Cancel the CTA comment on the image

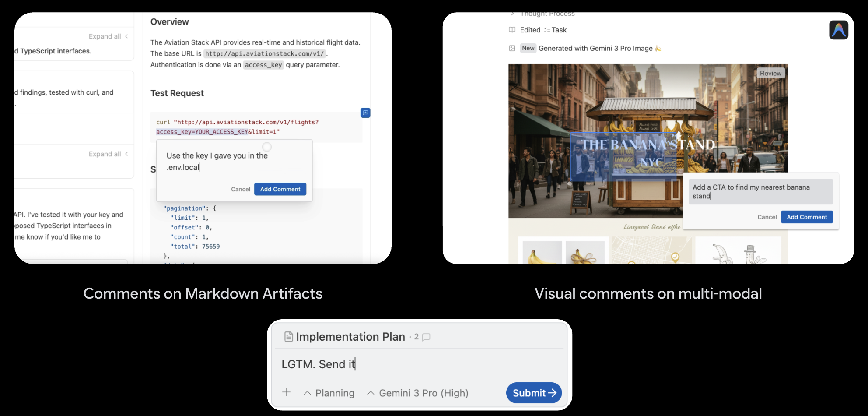coord(767,217)
